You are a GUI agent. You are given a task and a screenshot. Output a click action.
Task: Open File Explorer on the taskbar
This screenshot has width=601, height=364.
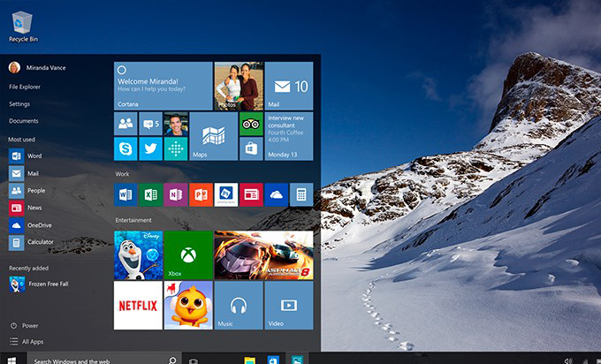pos(249,360)
